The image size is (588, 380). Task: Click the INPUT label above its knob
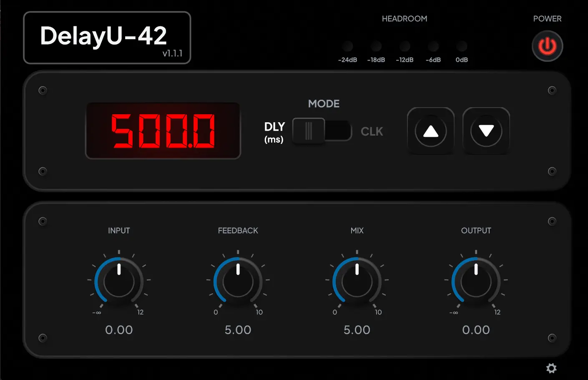pyautogui.click(x=119, y=231)
